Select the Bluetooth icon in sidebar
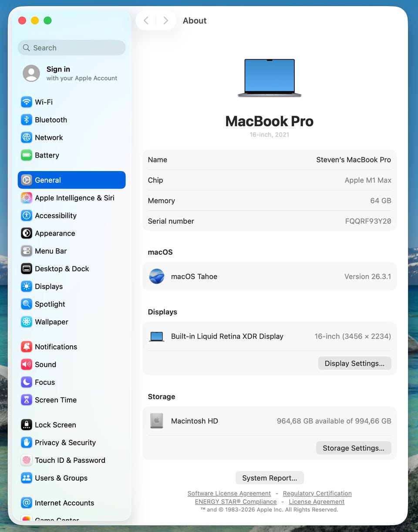418x532 pixels. click(27, 120)
